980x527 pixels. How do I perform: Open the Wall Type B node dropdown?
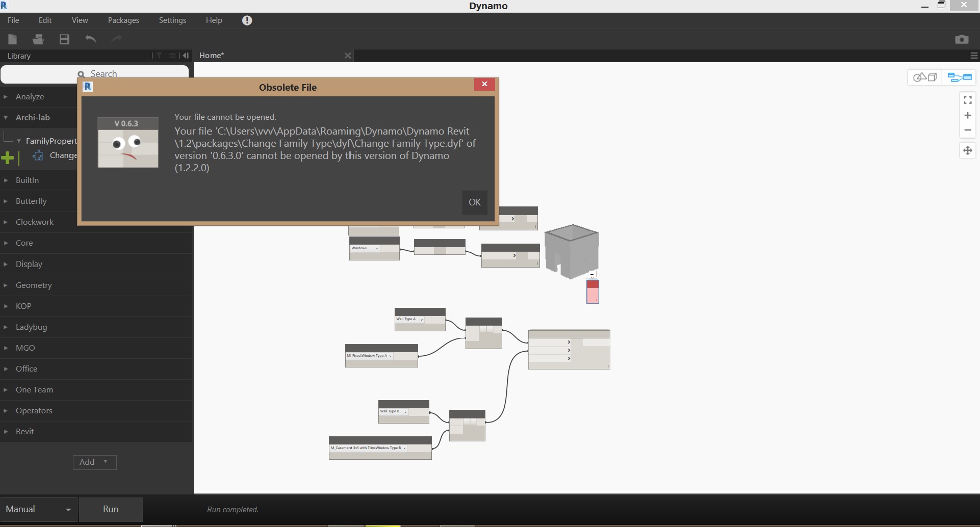(x=393, y=411)
